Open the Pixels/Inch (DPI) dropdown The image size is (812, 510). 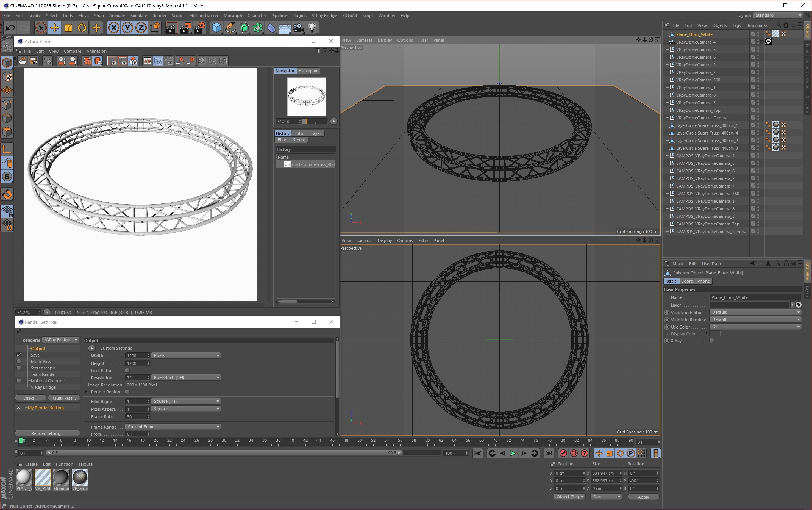[186, 377]
